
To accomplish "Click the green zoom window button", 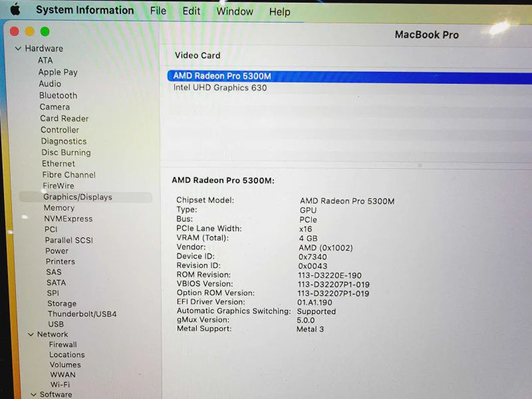I will (45, 31).
